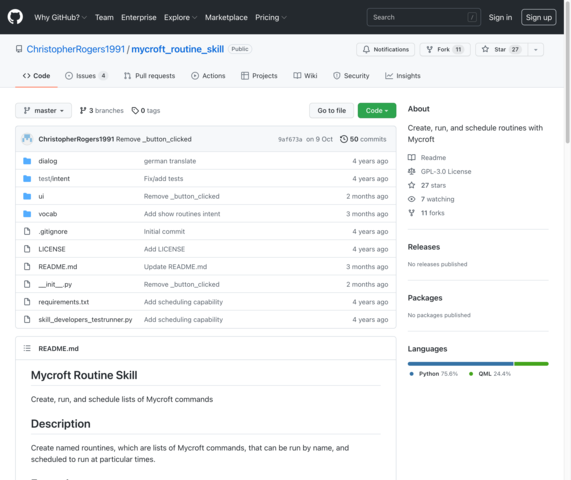Open the Issues tab
The image size is (571, 480).
click(x=86, y=76)
